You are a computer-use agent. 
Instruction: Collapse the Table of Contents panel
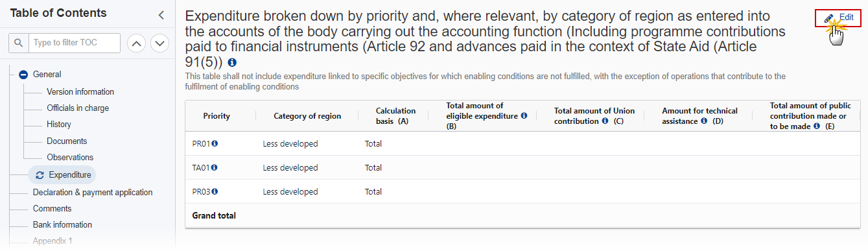(x=161, y=14)
